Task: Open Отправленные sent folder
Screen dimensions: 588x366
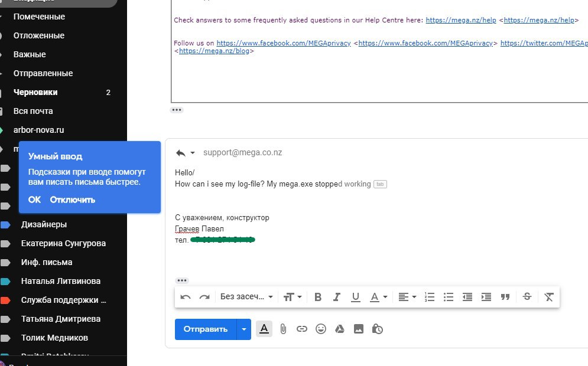Action: [43, 73]
